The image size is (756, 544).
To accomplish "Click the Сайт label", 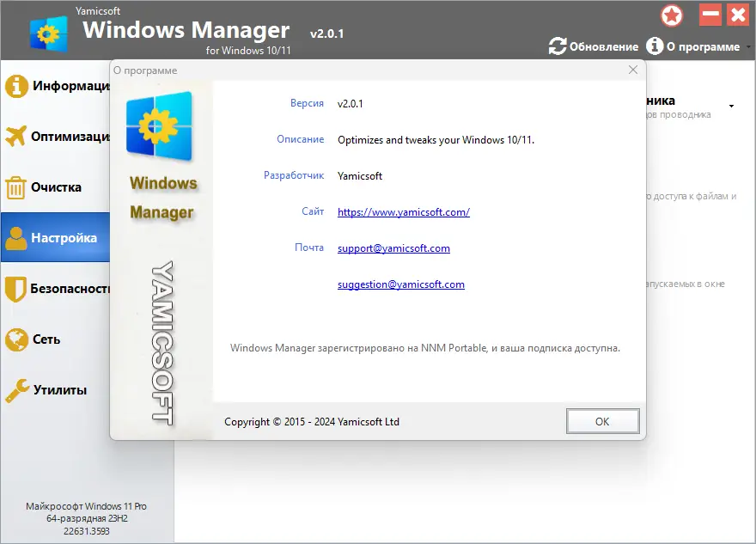I will (313, 211).
